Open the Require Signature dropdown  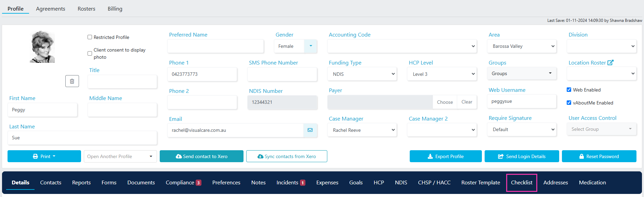[522, 129]
